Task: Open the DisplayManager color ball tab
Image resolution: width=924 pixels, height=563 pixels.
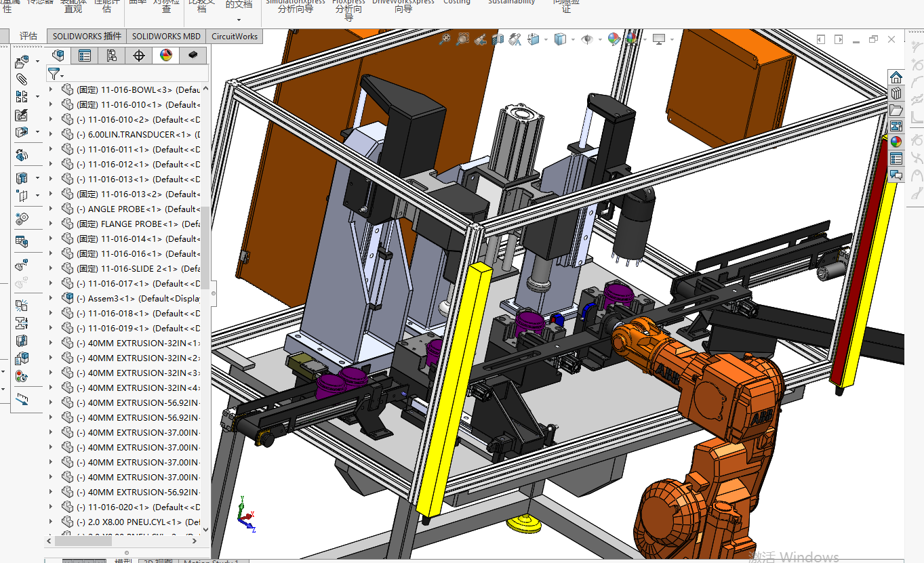Action: point(166,56)
